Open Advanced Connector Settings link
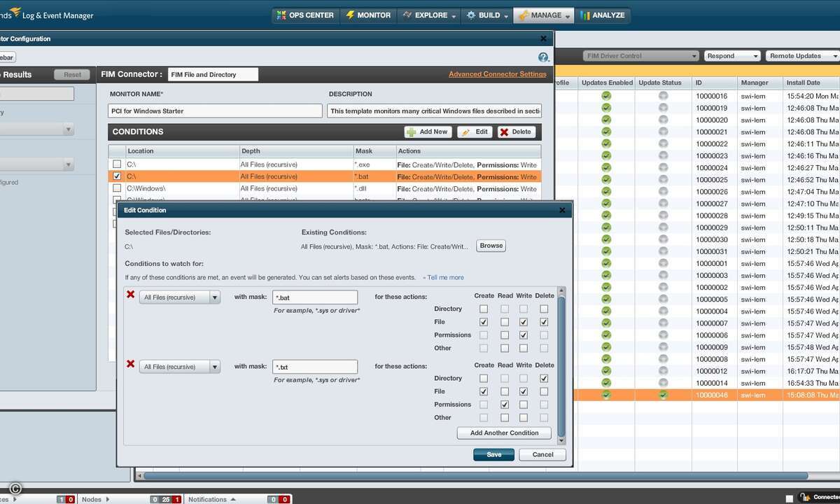Image resolution: width=840 pixels, height=504 pixels. tap(498, 73)
